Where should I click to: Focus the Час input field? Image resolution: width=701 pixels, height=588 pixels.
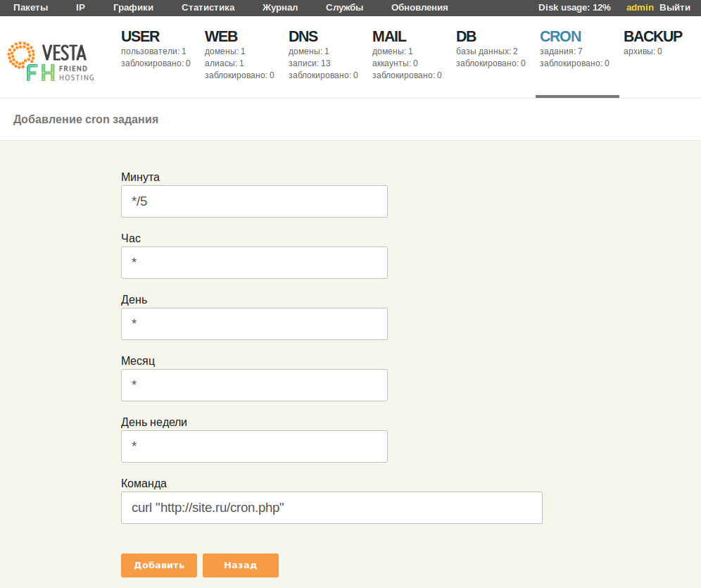point(254,263)
